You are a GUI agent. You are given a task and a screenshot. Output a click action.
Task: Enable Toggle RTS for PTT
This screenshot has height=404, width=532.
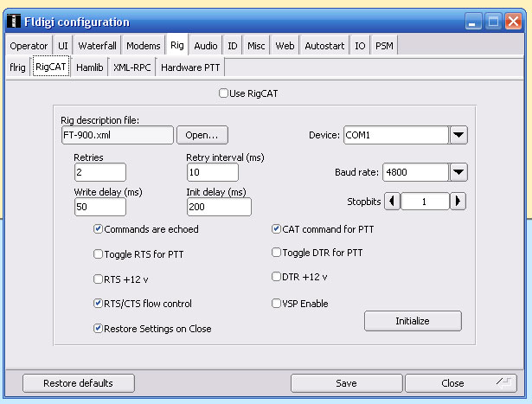(99, 254)
